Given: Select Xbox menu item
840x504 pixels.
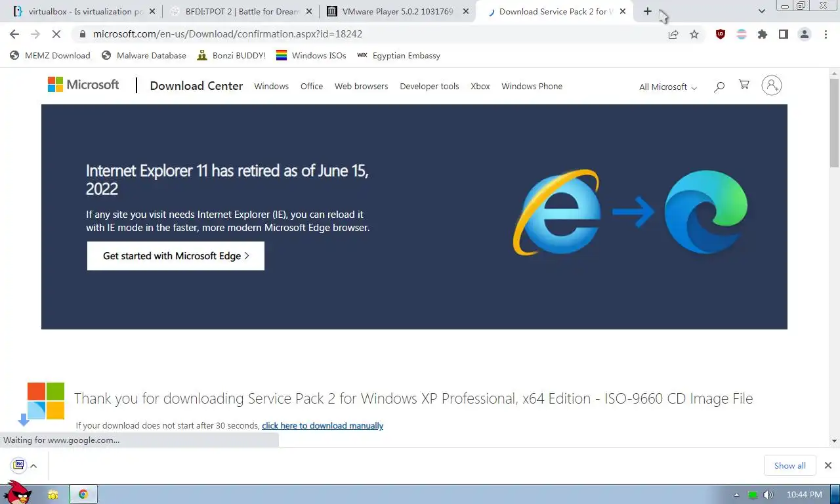Looking at the screenshot, I should [x=480, y=86].
